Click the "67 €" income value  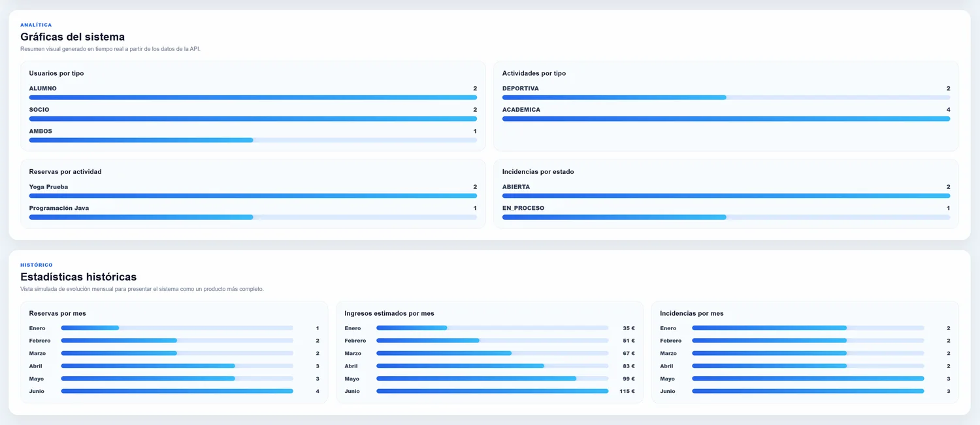pos(629,353)
